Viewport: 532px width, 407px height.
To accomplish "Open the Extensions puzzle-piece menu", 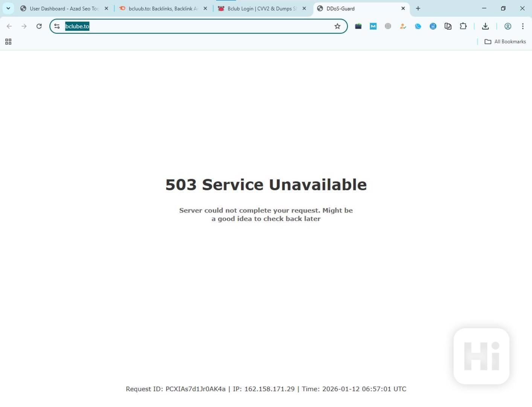I will pyautogui.click(x=463, y=26).
